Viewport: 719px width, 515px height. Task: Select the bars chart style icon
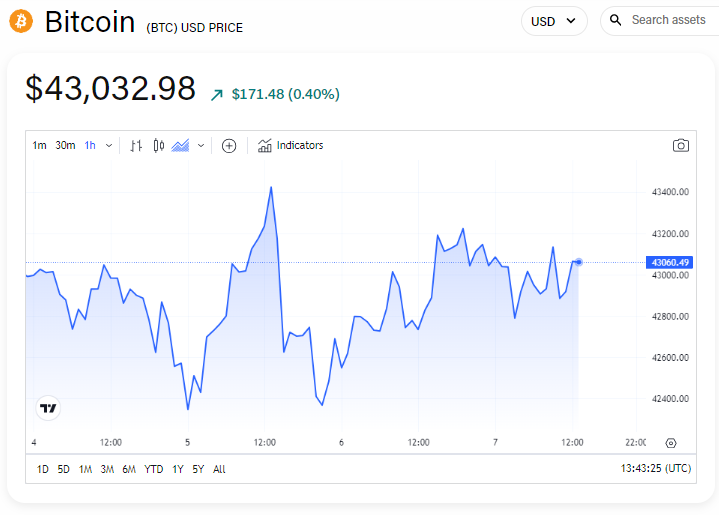137,146
